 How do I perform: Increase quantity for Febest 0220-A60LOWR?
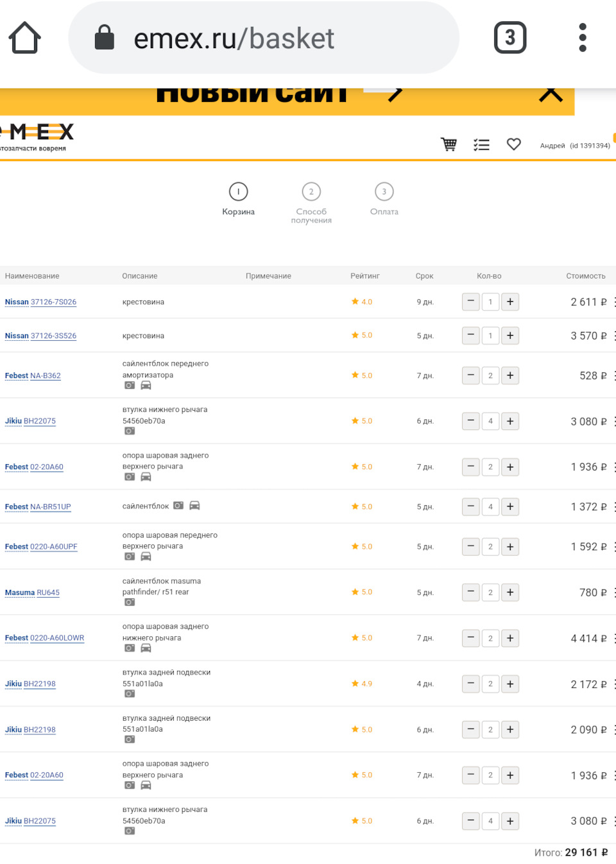click(510, 638)
